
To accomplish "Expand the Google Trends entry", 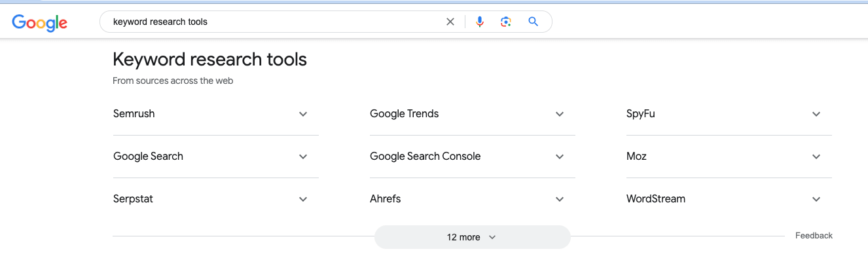I will [x=560, y=114].
